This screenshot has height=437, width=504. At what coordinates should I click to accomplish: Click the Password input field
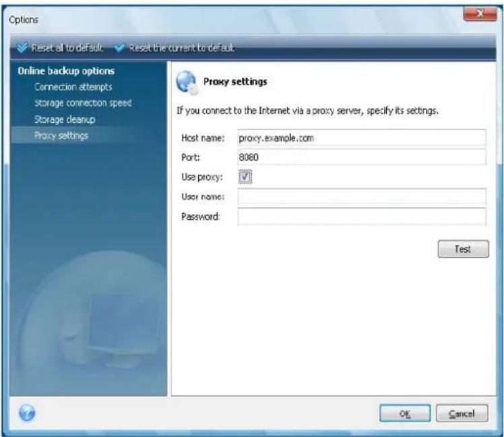coord(362,216)
